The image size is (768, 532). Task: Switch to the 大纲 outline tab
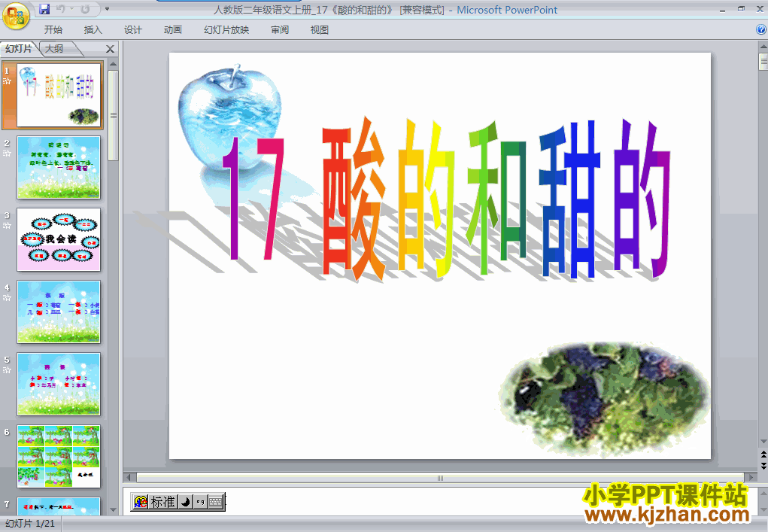[x=55, y=48]
